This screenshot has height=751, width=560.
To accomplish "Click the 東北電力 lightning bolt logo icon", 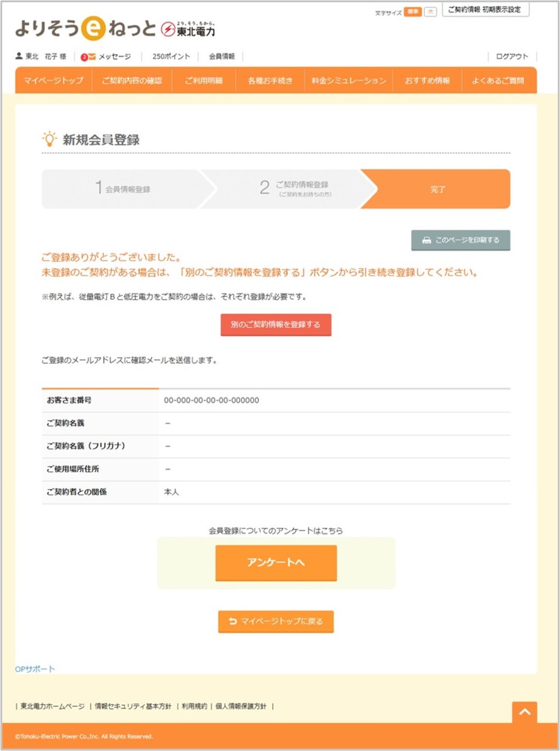I will [167, 29].
